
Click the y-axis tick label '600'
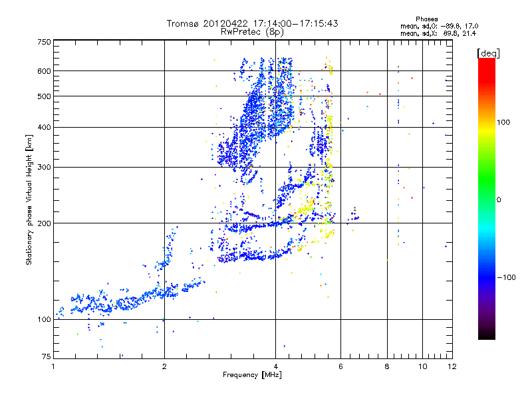pos(45,71)
